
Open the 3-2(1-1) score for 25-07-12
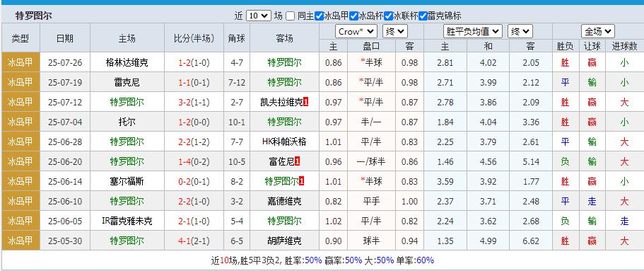pos(194,103)
